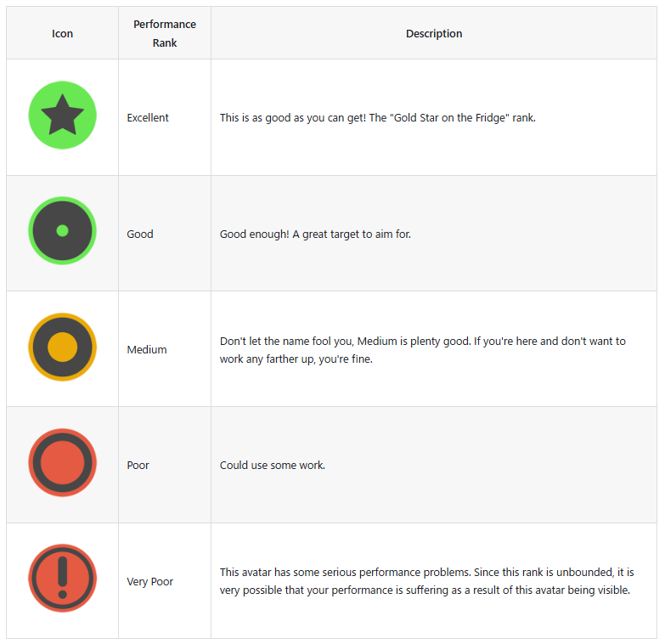Select the Performance Rank column header
Image resolution: width=665 pixels, height=644 pixels.
pos(165,33)
